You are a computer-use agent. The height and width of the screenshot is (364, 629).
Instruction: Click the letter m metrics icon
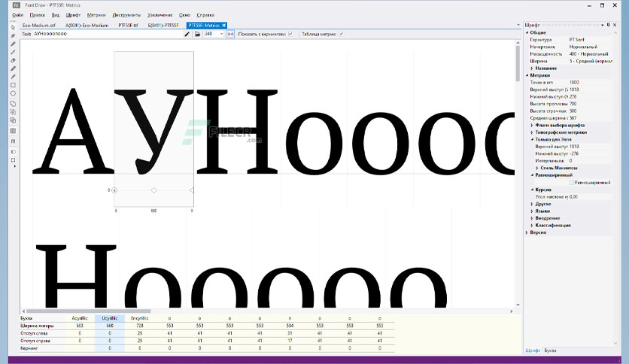pyautogui.click(x=14, y=141)
